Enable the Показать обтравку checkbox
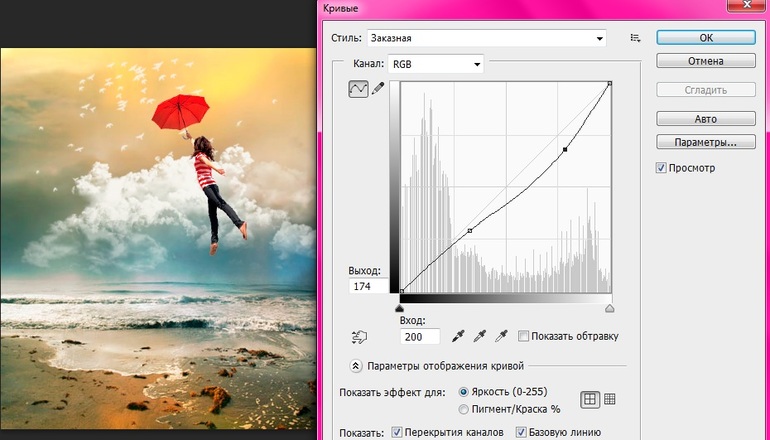 pos(524,336)
